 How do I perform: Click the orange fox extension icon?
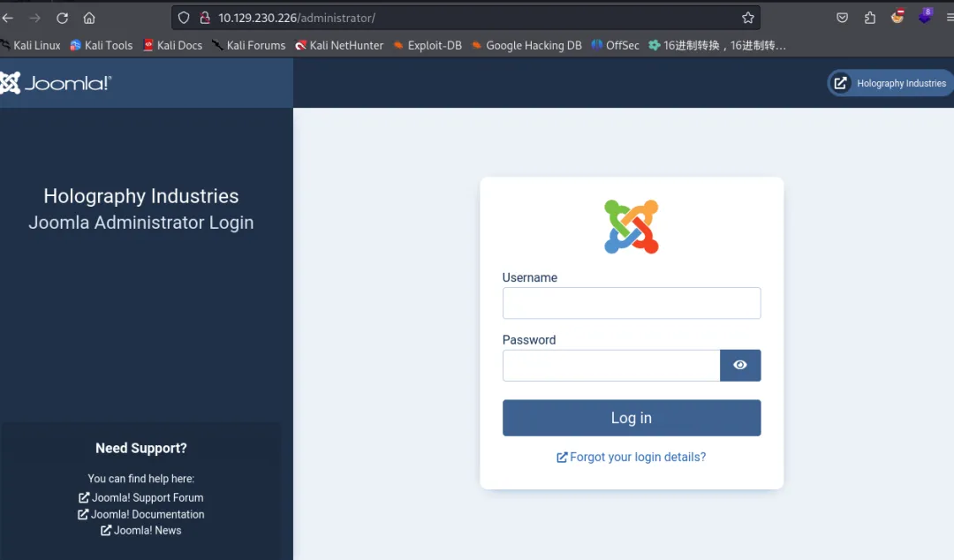(897, 17)
